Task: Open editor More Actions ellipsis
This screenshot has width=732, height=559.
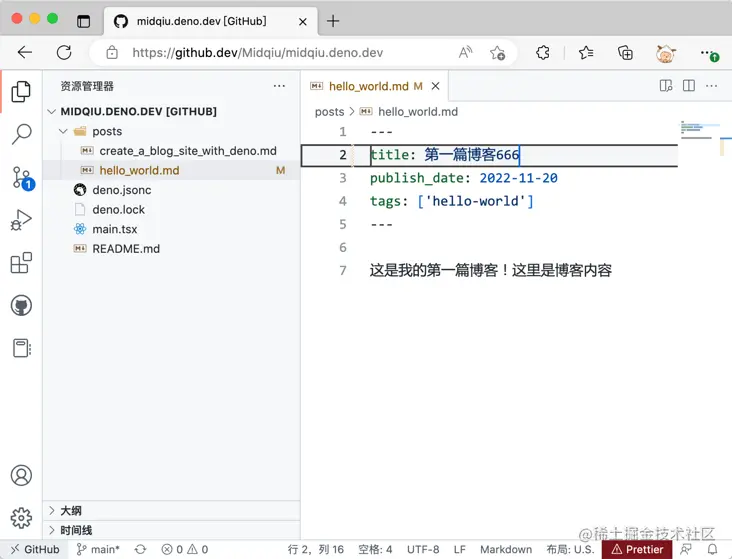Action: pos(711,85)
